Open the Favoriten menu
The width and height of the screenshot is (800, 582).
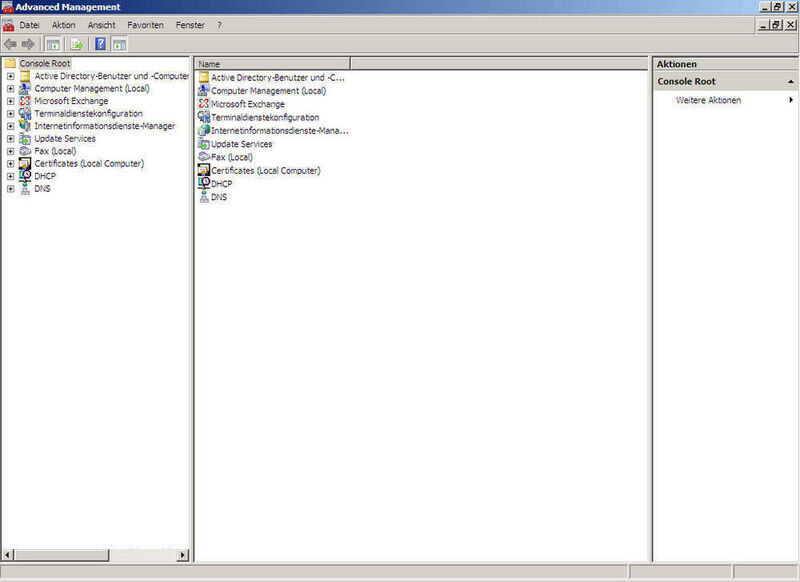coord(145,25)
